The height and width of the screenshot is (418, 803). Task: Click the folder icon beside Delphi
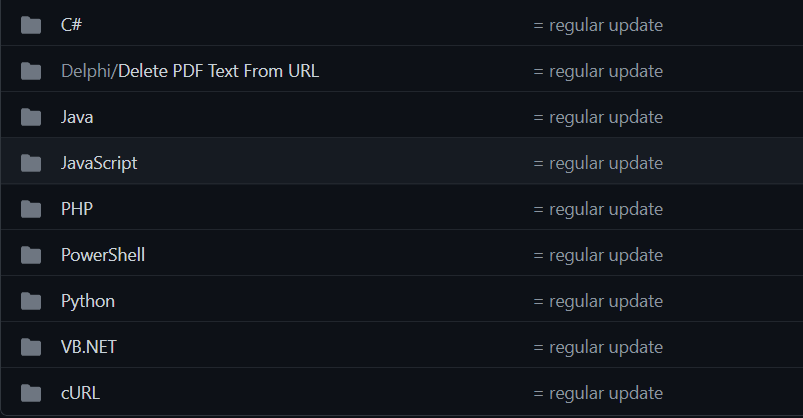point(31,71)
